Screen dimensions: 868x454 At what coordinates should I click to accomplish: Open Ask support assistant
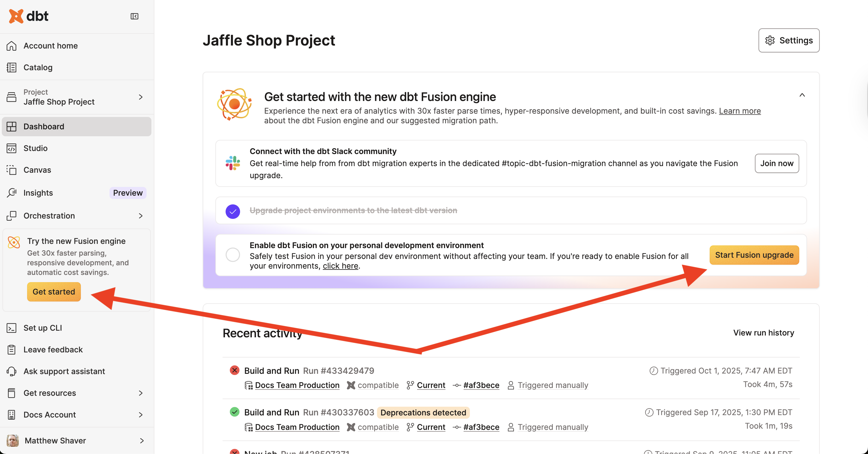[64, 371]
